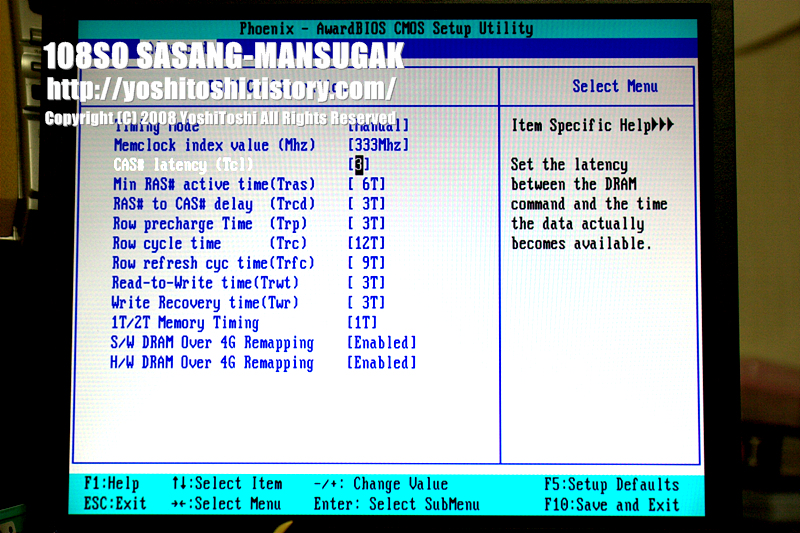Viewport: 800px width, 533px height.
Task: Click the 1T/2T Memory Timing label
Action: [x=185, y=323]
